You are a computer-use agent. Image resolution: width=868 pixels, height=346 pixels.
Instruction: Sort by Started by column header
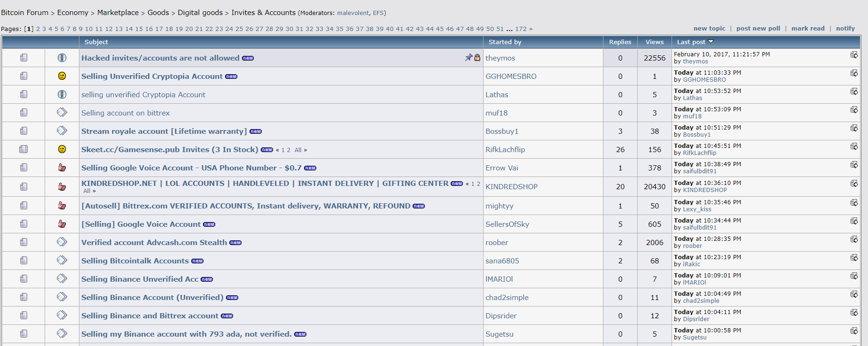[x=505, y=42]
